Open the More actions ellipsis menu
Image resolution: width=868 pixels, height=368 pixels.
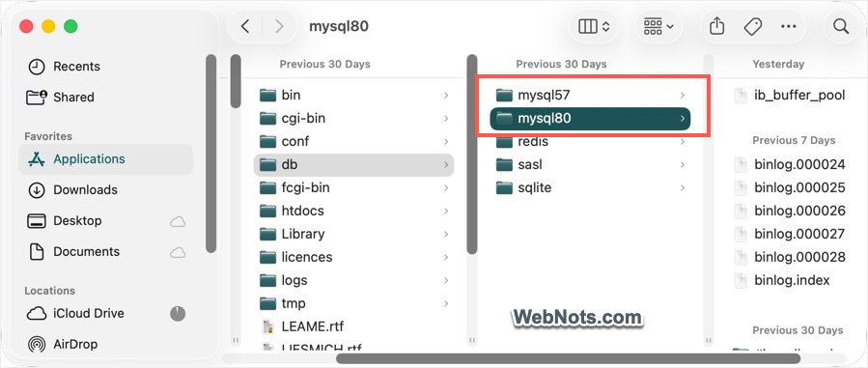(x=788, y=26)
